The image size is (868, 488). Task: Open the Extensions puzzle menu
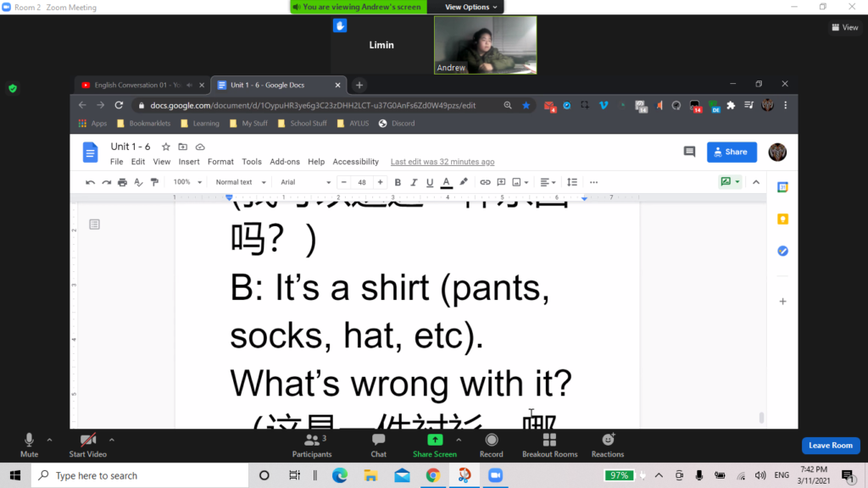[x=731, y=105]
